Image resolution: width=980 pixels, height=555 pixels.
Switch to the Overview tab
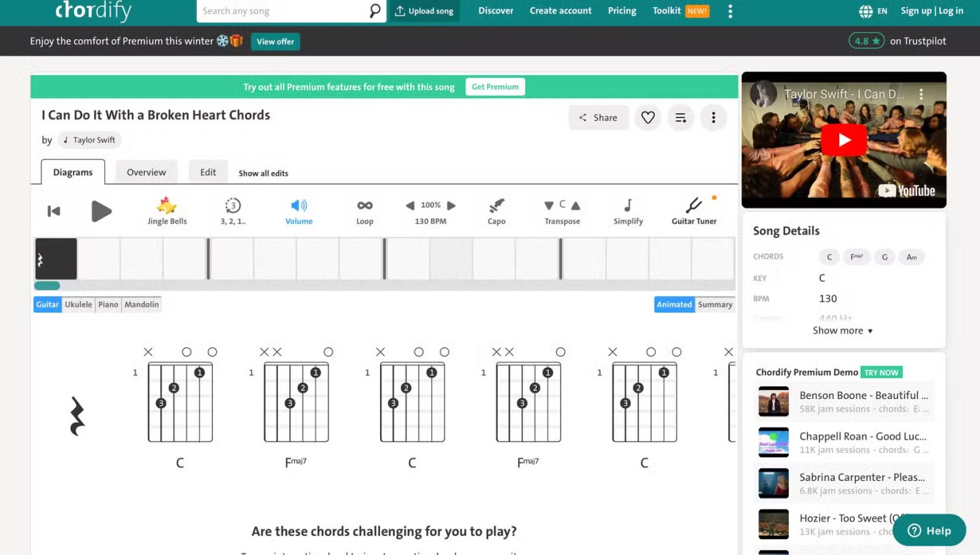(x=146, y=172)
